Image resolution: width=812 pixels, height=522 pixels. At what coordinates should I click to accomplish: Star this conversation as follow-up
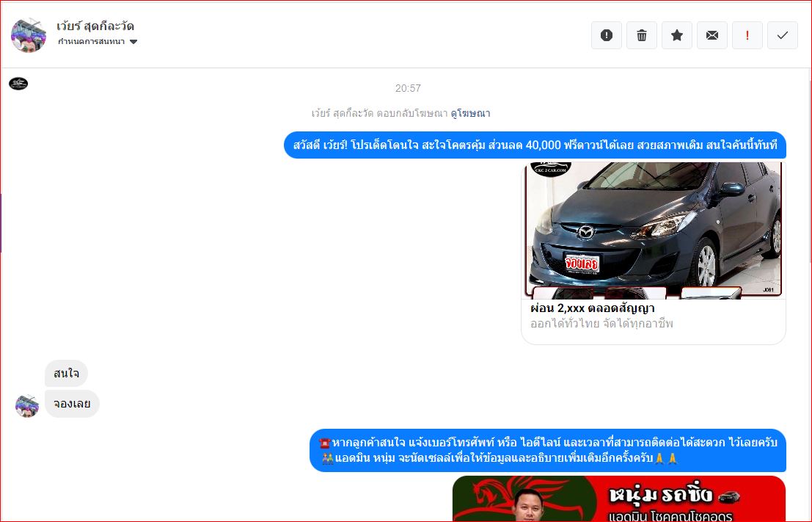pyautogui.click(x=677, y=35)
